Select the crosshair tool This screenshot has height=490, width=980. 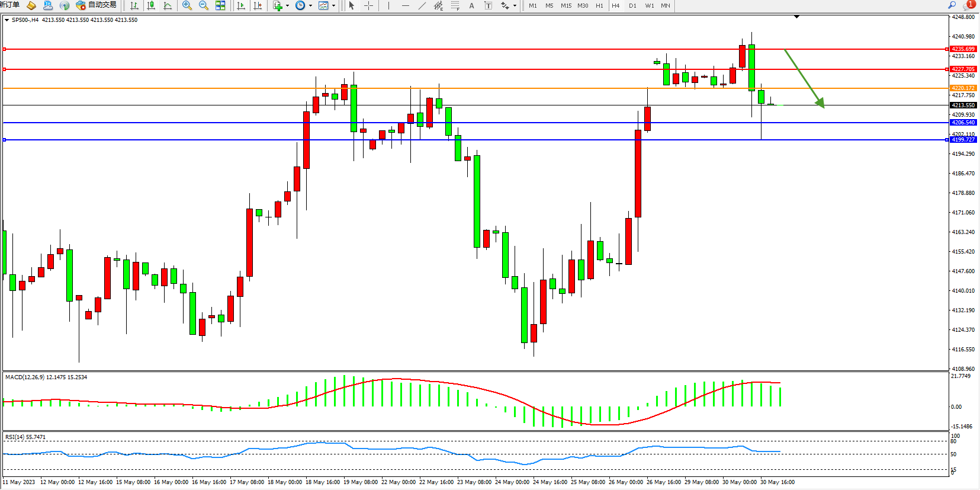(x=368, y=5)
